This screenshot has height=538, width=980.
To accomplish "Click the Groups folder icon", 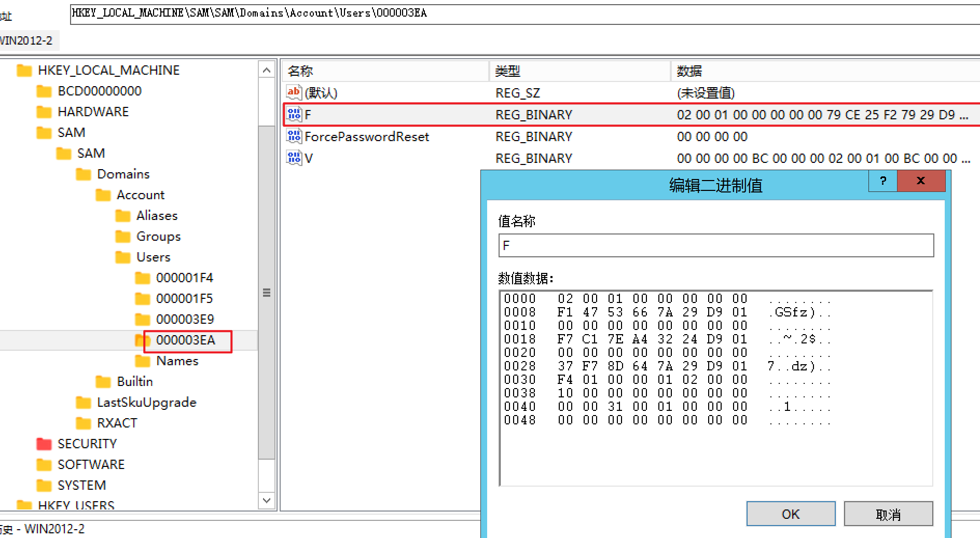I will click(123, 236).
